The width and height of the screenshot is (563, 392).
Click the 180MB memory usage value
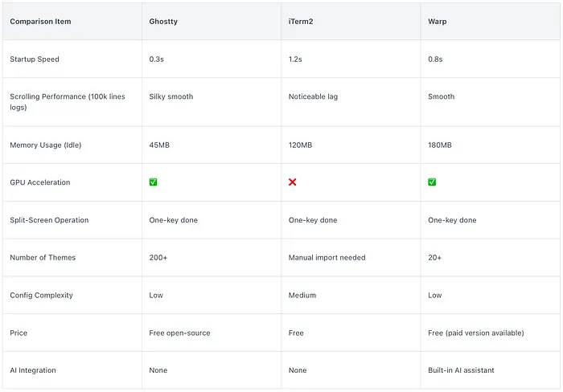point(440,145)
